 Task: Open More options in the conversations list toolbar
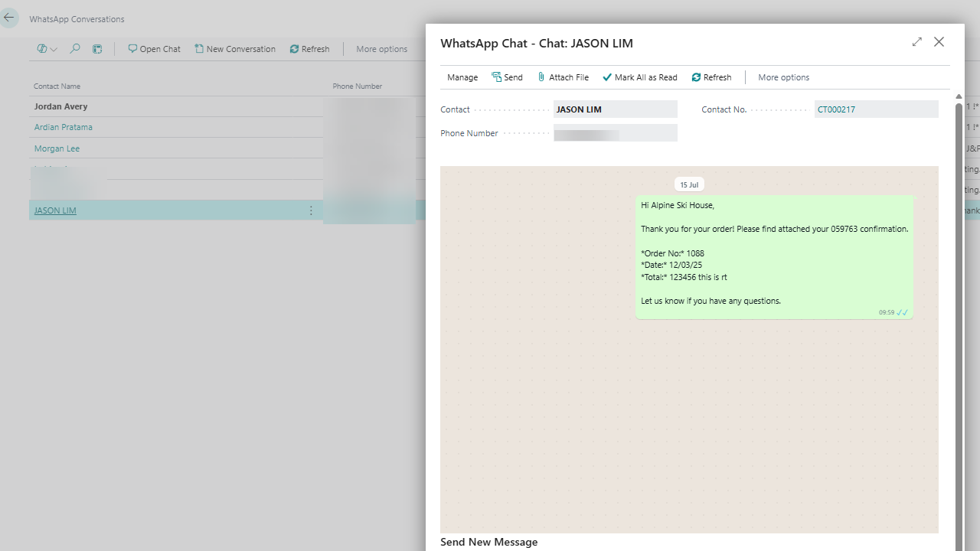(x=382, y=49)
